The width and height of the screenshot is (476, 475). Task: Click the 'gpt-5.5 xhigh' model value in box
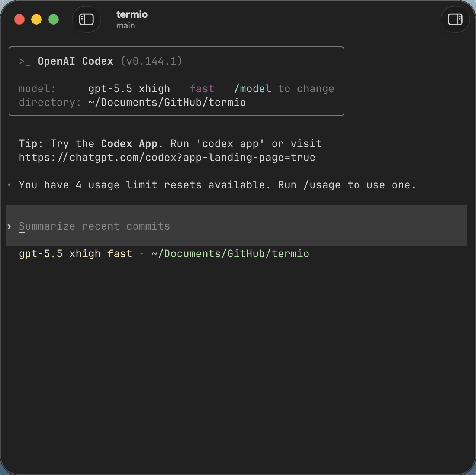129,89
